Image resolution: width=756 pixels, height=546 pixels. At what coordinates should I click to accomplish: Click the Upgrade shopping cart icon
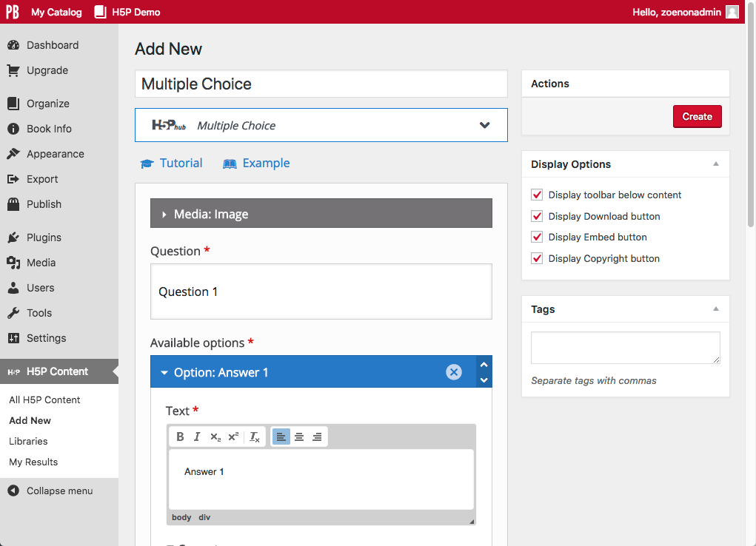click(13, 70)
